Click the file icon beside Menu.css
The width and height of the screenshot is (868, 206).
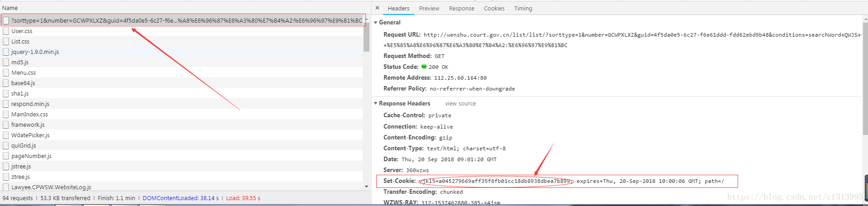[6, 72]
